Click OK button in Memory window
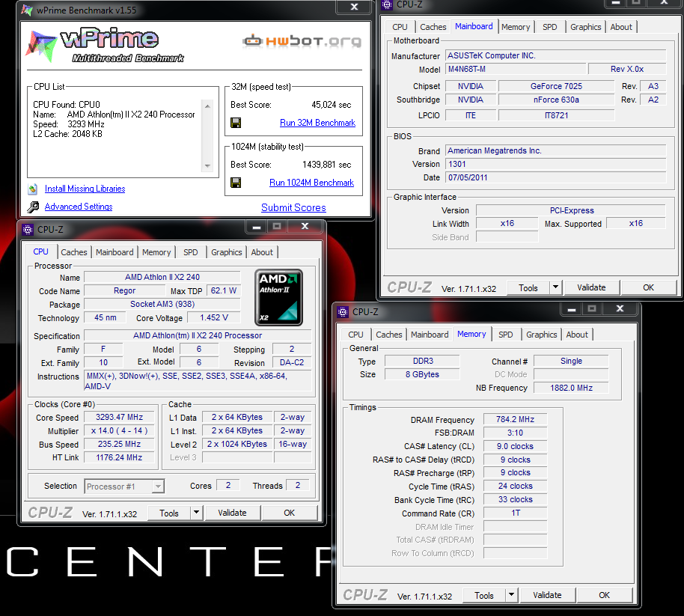This screenshot has height=616, width=684. 605,595
